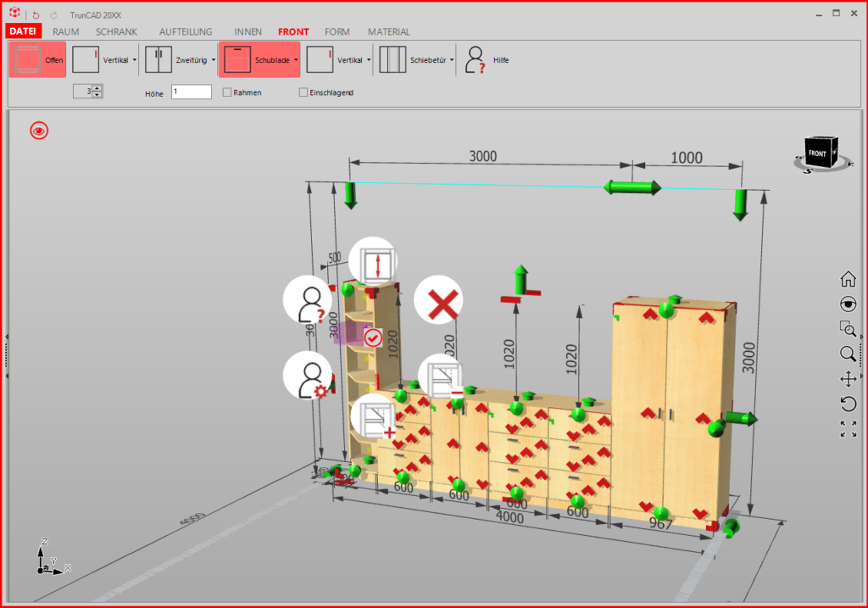Toggle the red eye visibility icon
Image resolution: width=868 pixels, height=608 pixels.
pyautogui.click(x=39, y=131)
